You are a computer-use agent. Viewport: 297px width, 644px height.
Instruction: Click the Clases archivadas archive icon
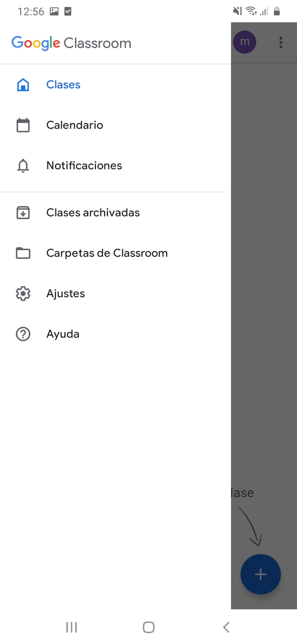[x=23, y=212]
